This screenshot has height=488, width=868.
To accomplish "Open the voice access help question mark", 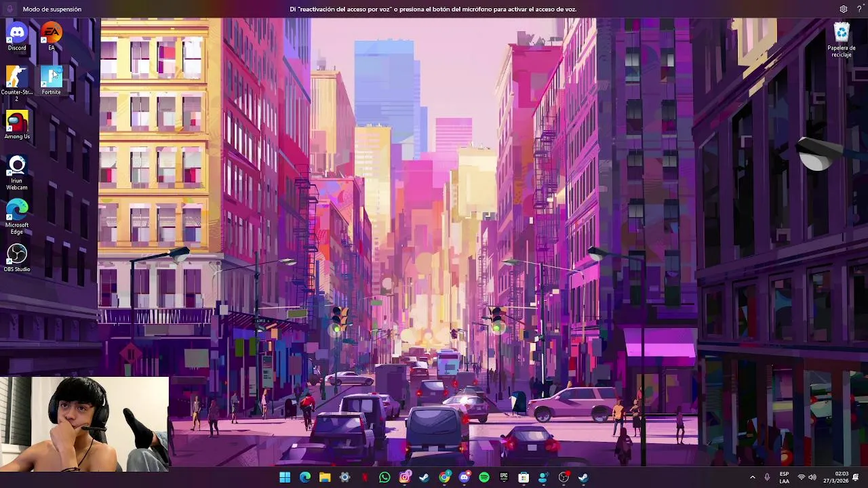I will tap(859, 9).
